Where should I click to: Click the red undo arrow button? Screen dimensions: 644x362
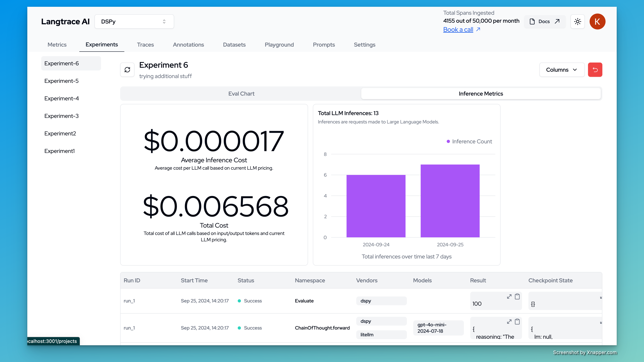click(595, 70)
